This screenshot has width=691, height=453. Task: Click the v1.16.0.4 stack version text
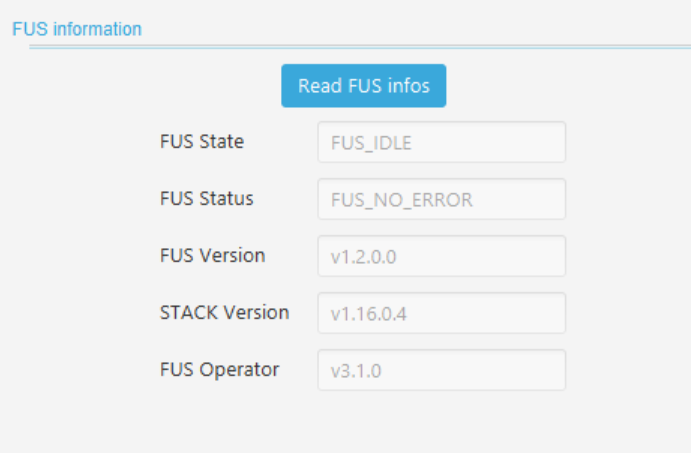click(369, 314)
